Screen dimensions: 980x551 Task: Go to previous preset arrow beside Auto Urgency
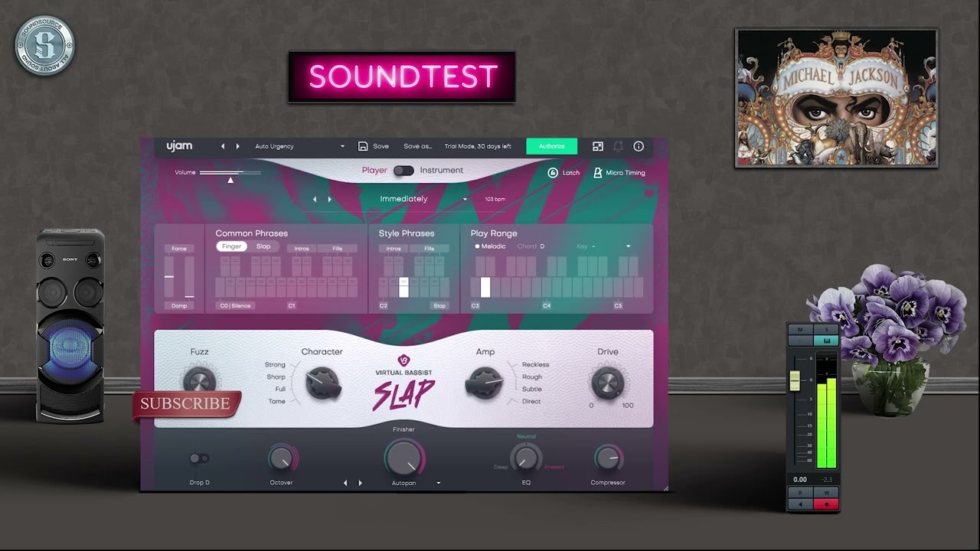(x=223, y=146)
